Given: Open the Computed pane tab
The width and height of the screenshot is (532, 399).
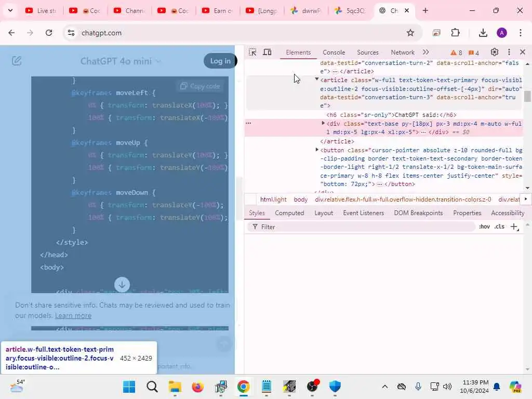Looking at the screenshot, I should (x=289, y=213).
